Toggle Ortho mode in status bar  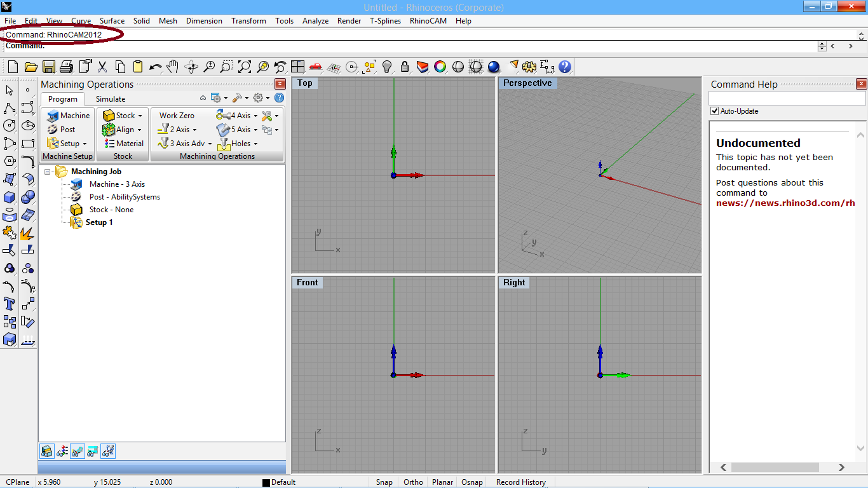413,482
